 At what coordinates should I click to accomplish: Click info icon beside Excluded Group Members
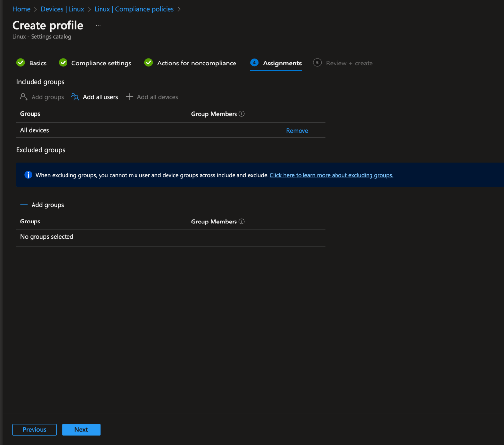tap(242, 222)
